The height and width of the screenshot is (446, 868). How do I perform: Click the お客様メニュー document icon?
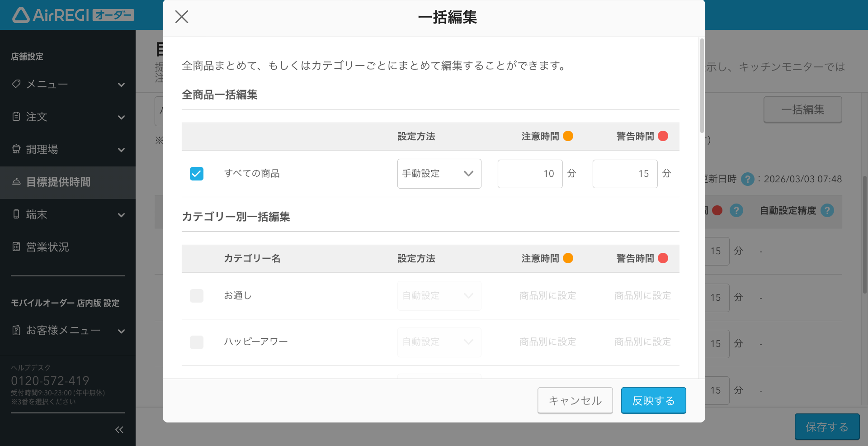(x=16, y=331)
